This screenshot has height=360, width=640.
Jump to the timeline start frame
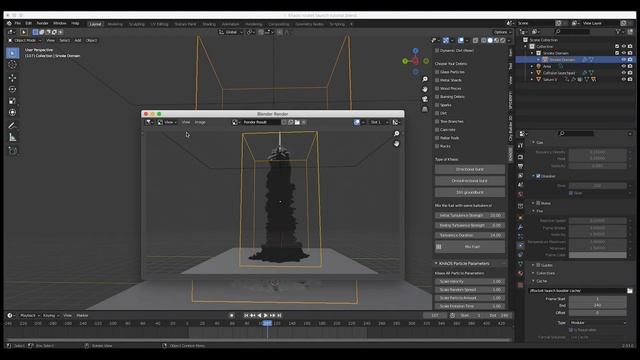coord(246,316)
